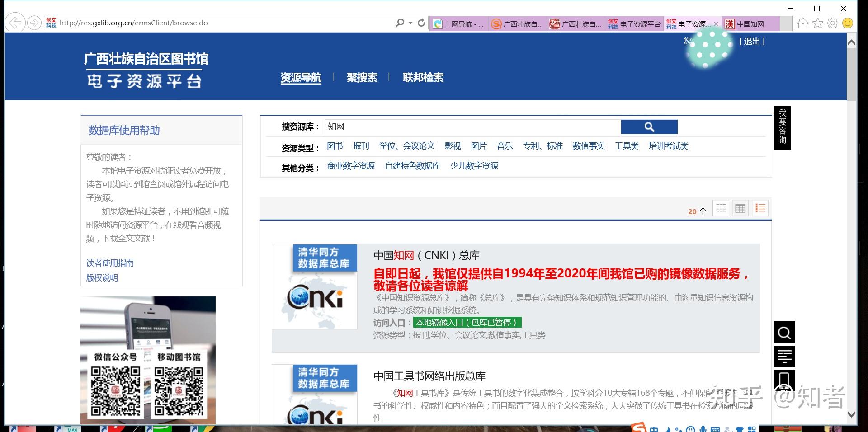Image resolution: width=868 pixels, height=432 pixels.
Task: Switch to the red list view icon
Action: tap(760, 208)
